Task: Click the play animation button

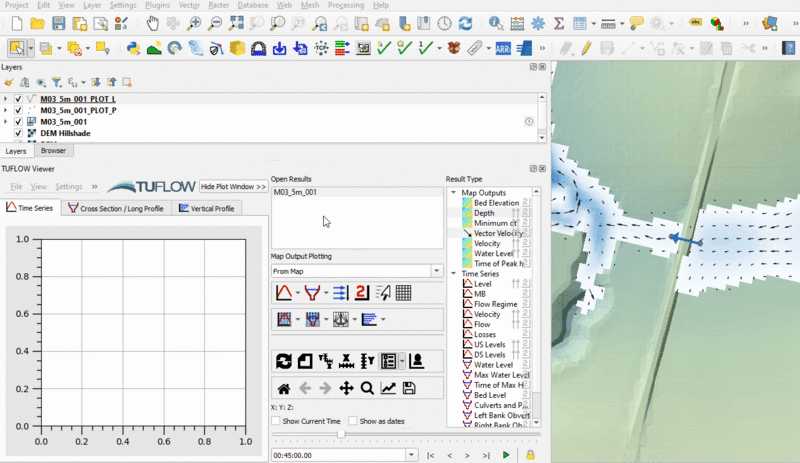Action: (x=506, y=455)
